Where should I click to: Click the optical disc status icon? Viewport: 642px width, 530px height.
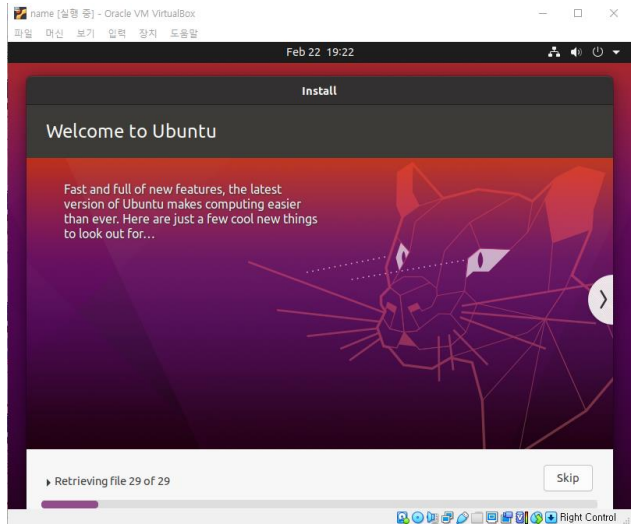coord(418,517)
